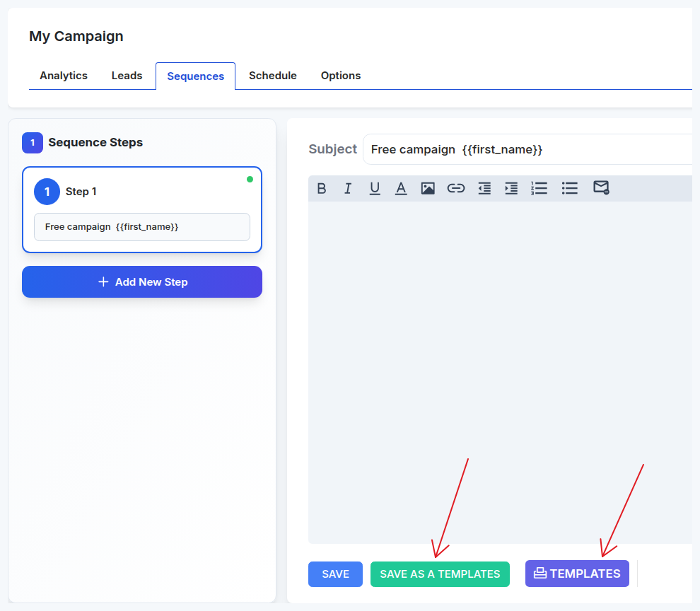Apply italic formatting
700x611 pixels.
(x=348, y=188)
